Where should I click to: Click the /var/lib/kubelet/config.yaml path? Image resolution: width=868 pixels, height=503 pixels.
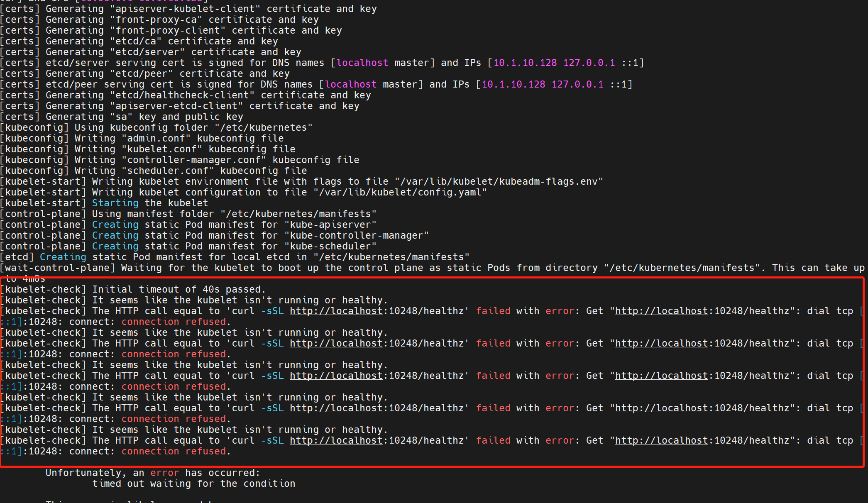(400, 192)
